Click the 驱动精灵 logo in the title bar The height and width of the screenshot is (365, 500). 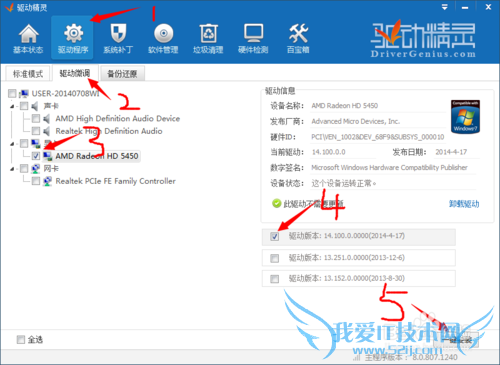click(9, 7)
